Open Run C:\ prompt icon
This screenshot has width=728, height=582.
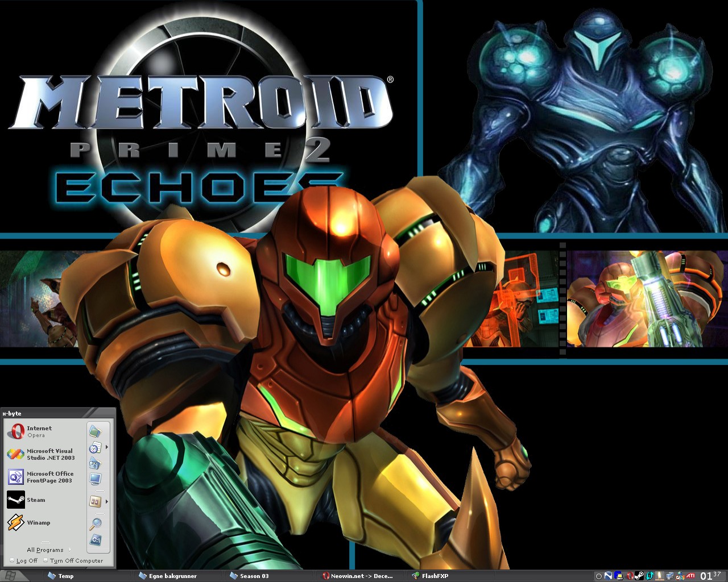pyautogui.click(x=95, y=540)
